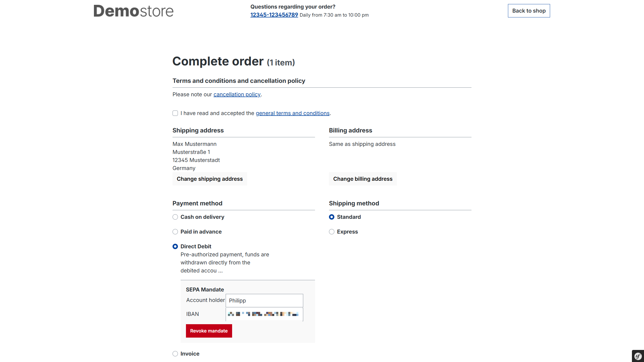644x362 pixels.
Task: Choose Standard shipping method
Action: click(x=332, y=217)
